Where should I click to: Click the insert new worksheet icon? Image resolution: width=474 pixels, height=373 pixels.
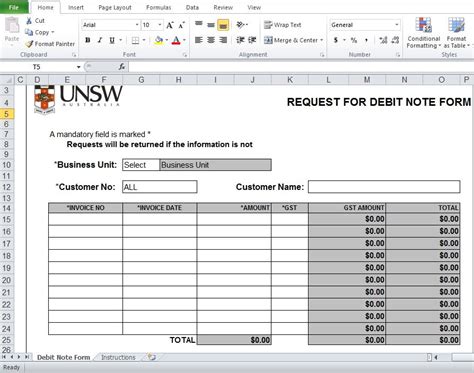pos(152,357)
